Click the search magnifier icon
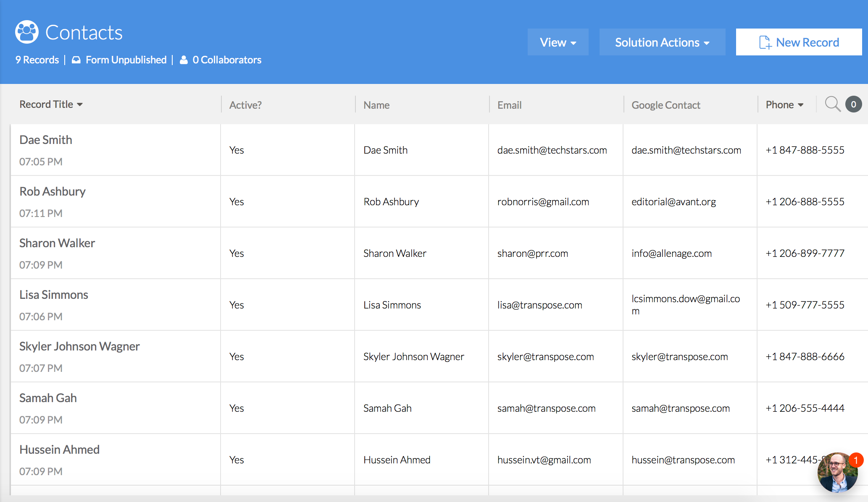Screen dimensions: 868x502 tap(832, 104)
